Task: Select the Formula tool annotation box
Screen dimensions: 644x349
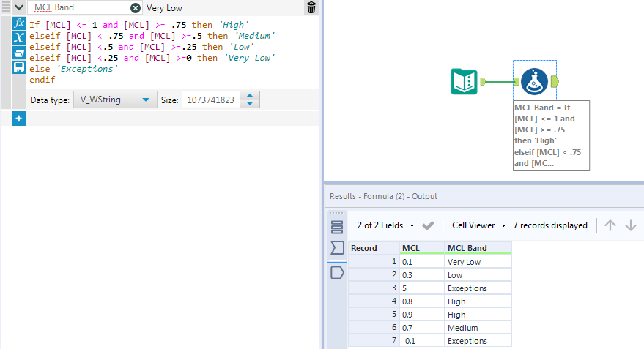Action: (551, 135)
